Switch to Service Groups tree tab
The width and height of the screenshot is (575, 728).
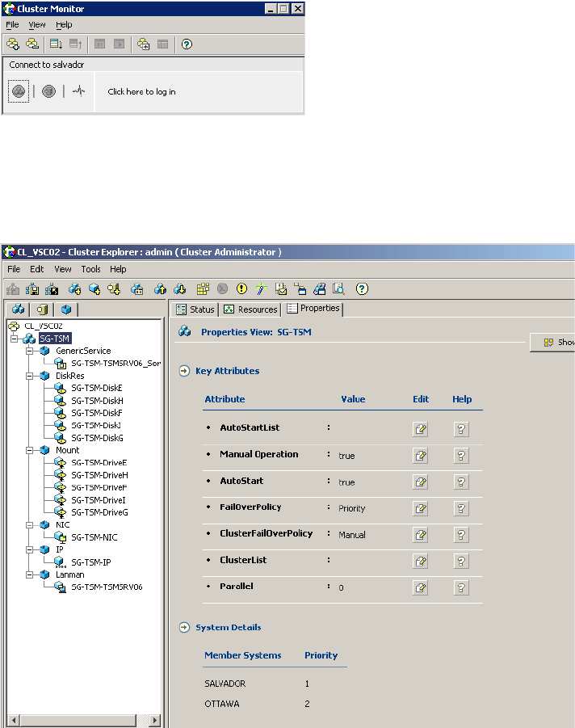point(19,309)
